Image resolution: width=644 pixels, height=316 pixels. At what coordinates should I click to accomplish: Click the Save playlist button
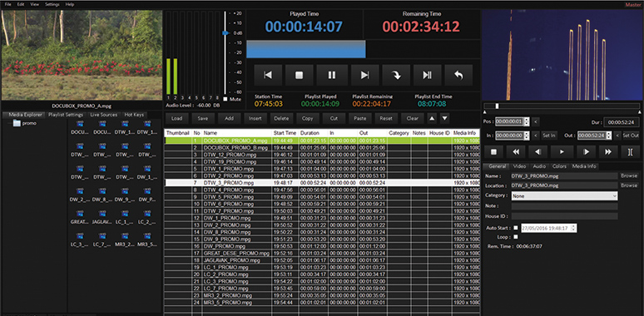tap(203, 118)
